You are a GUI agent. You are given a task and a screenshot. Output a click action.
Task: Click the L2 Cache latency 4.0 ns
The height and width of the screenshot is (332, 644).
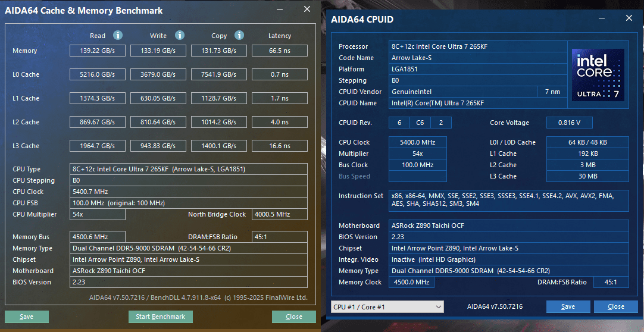[x=280, y=123]
